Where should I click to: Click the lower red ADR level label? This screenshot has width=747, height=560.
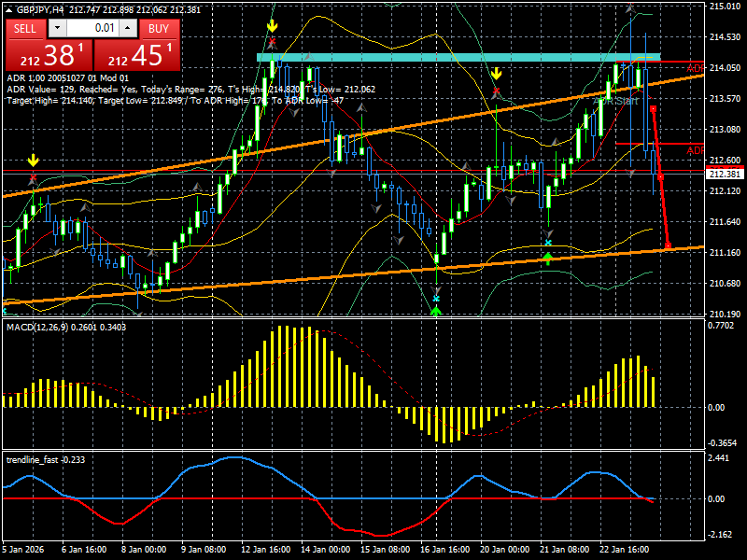[695, 150]
